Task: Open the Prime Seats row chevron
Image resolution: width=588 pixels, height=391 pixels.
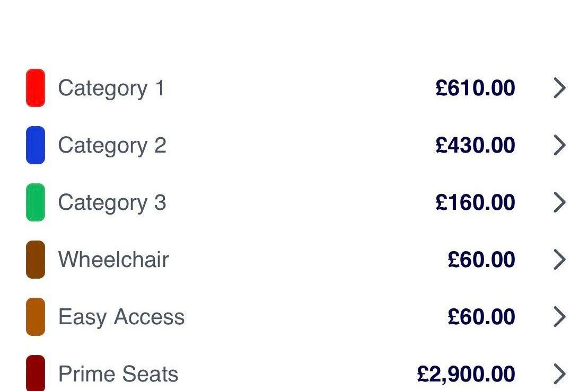Action: point(559,374)
